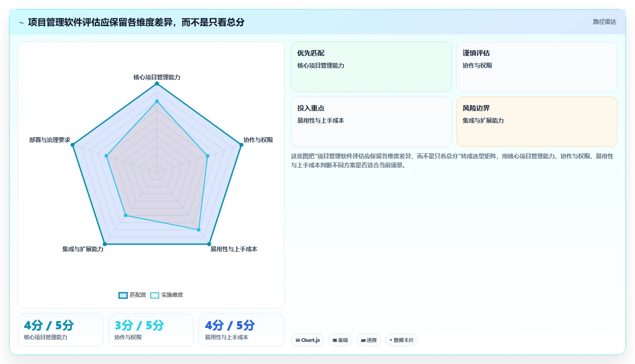Click the 匹配度 data point at 部署与治理要求 vertex
Screen dimensions: 635x364
coord(73,145)
